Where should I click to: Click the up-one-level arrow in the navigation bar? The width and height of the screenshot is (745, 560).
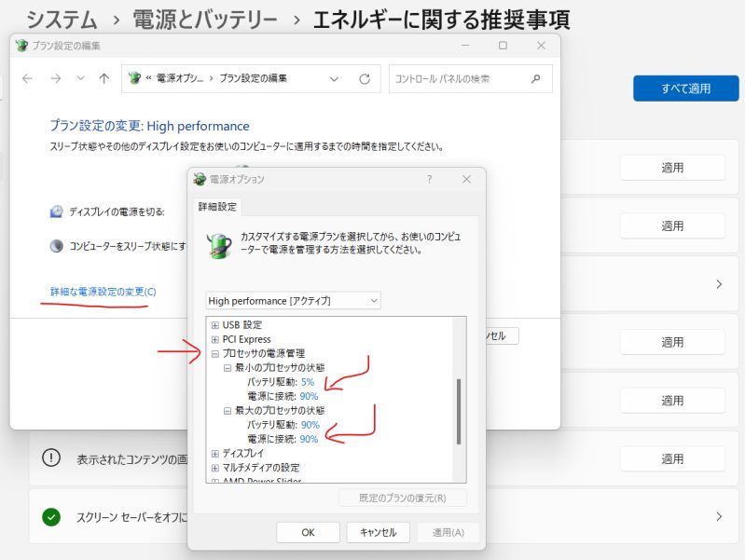[x=104, y=79]
